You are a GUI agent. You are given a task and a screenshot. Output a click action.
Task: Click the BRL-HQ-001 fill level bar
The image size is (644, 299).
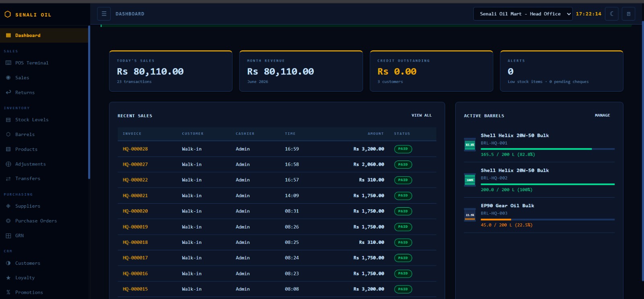[548, 149]
